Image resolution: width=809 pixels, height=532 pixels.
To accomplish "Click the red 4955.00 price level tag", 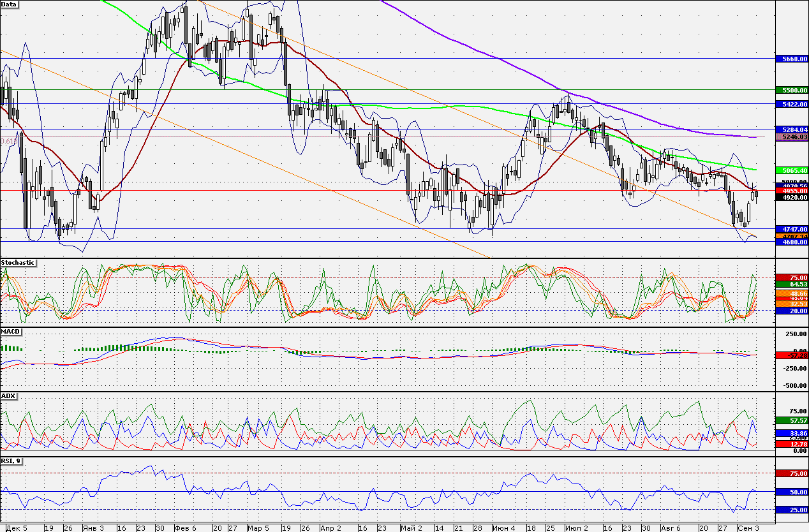I will pos(792,191).
